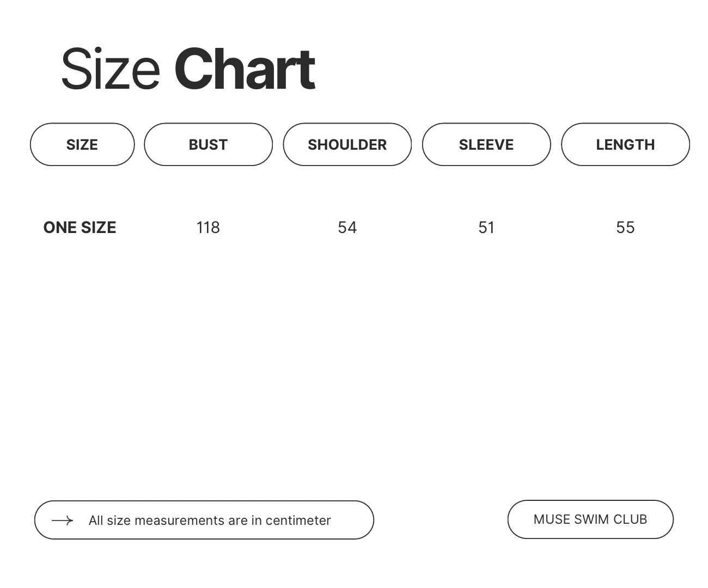Click the word 'ONE' in the row label
Image resolution: width=708 pixels, height=588 pixels.
coord(59,228)
